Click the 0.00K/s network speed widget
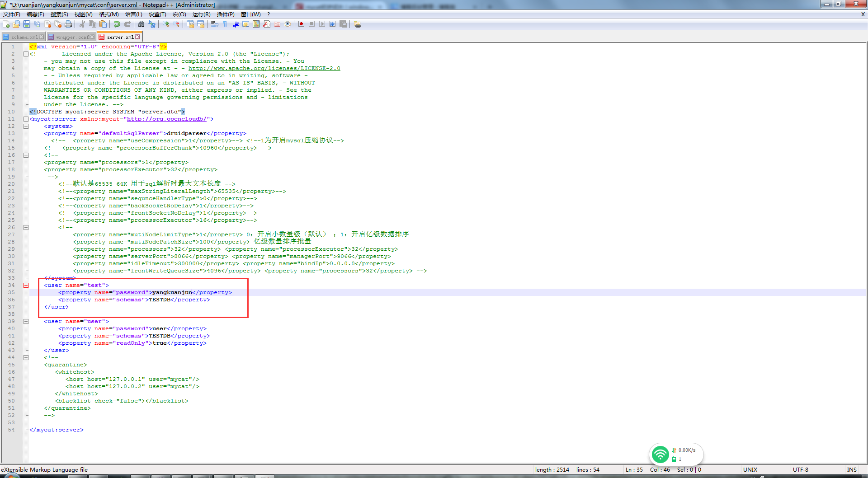The width and height of the screenshot is (868, 478). [x=687, y=450]
